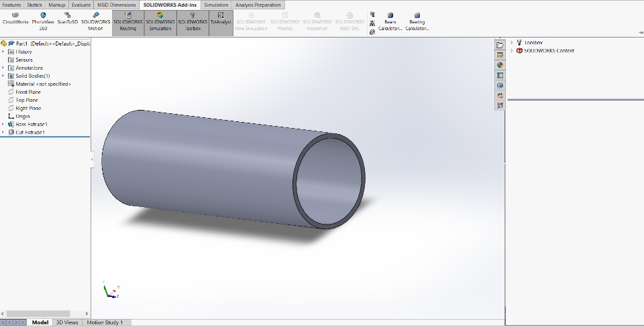
Task: Click the last task pane tab icon
Action: click(x=500, y=105)
